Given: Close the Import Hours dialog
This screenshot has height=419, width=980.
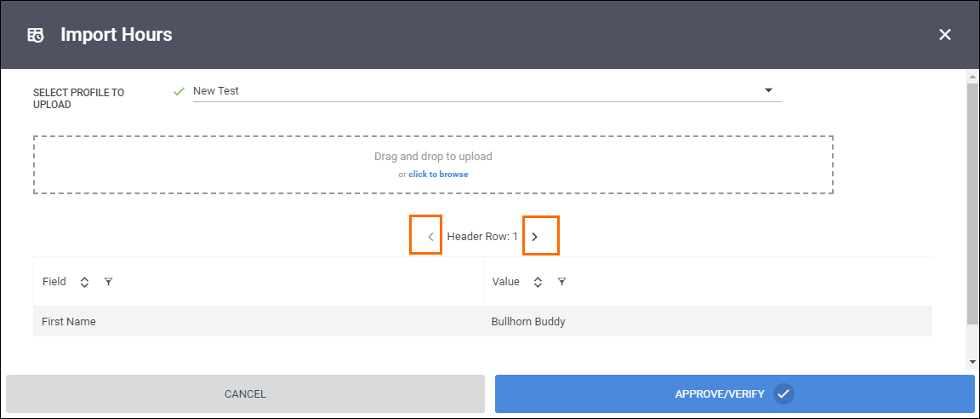Looking at the screenshot, I should pos(945,35).
